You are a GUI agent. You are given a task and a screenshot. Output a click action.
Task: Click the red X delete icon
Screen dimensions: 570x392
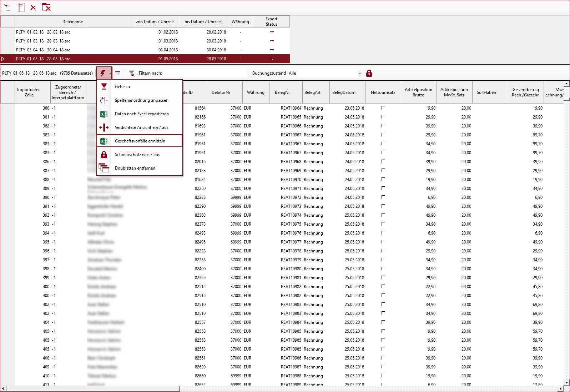click(x=33, y=7)
